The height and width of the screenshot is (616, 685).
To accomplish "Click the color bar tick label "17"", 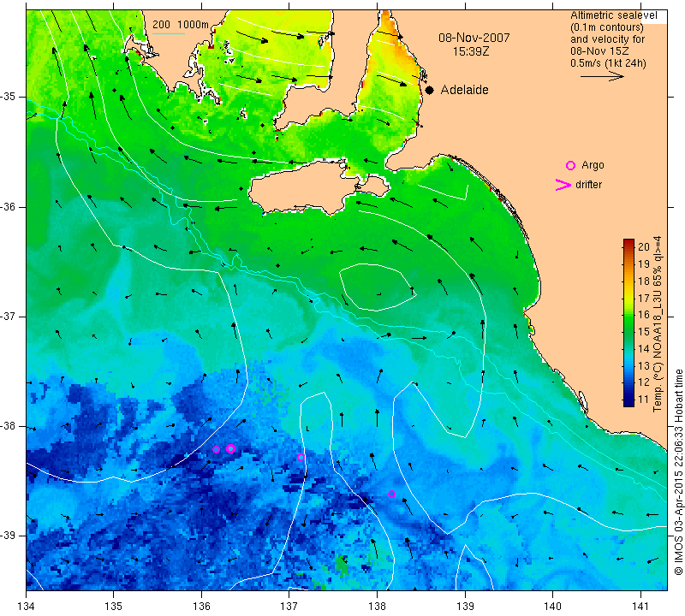I will coord(644,299).
